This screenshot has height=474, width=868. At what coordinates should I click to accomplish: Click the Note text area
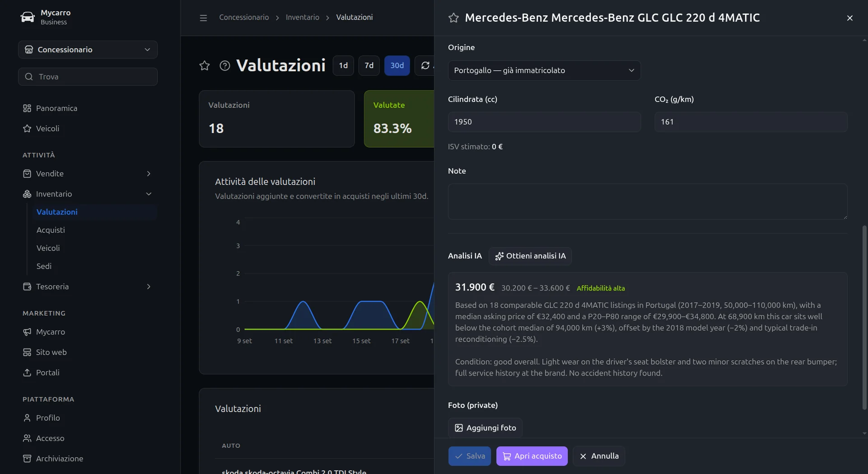(x=648, y=202)
